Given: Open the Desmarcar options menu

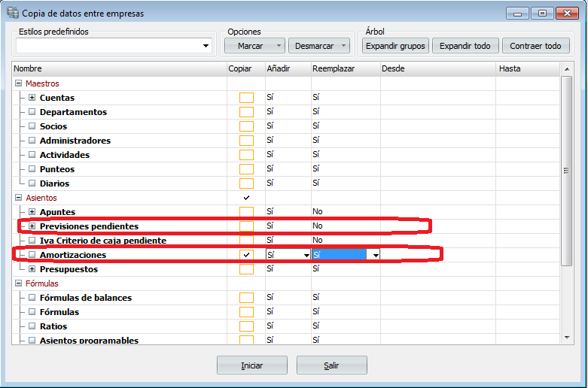Looking at the screenshot, I should tap(343, 46).
